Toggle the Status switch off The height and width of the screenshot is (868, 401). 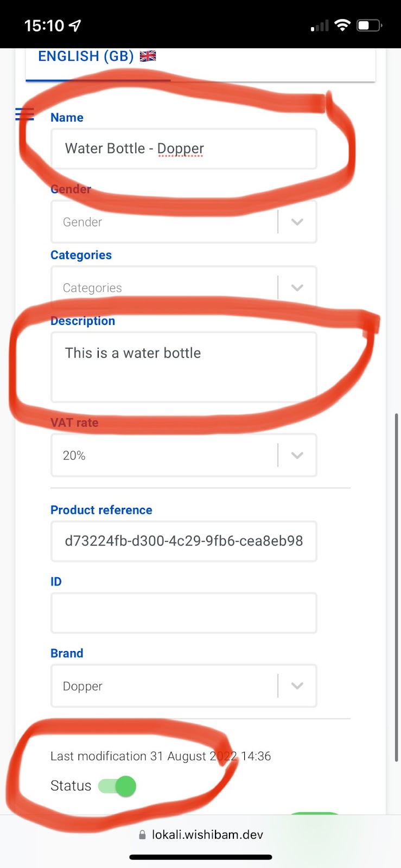pyautogui.click(x=117, y=786)
